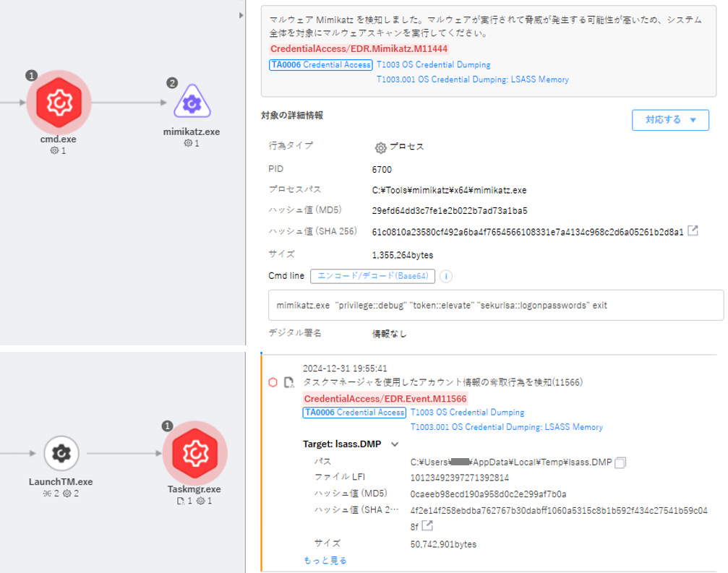Click the info icon beside the Base64 button
This screenshot has height=573, width=728.
pyautogui.click(x=446, y=276)
